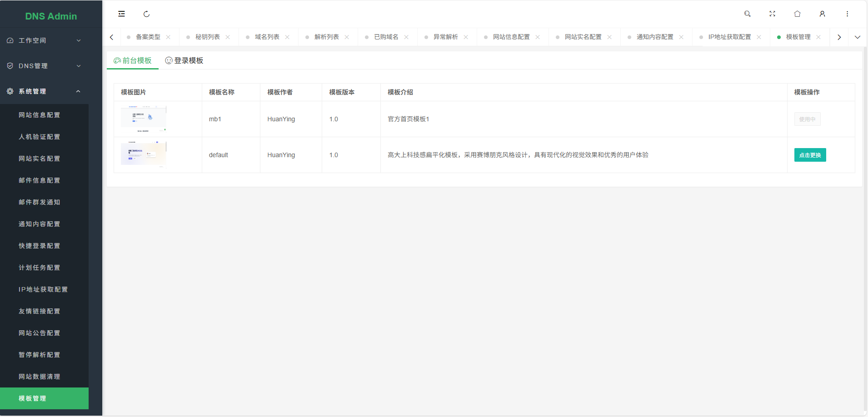Click the home icon in the header
This screenshot has height=417, width=868.
click(797, 14)
